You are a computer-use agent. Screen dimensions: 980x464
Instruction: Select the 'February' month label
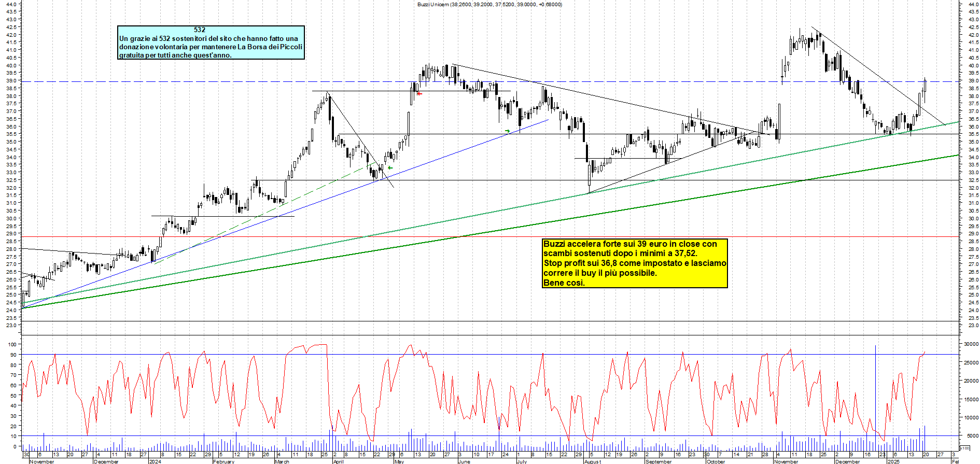click(x=223, y=461)
